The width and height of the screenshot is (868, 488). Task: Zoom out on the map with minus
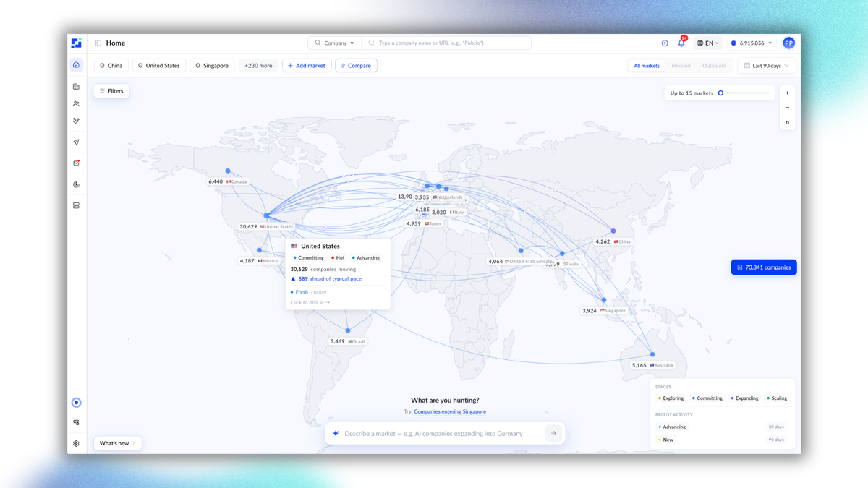point(788,108)
